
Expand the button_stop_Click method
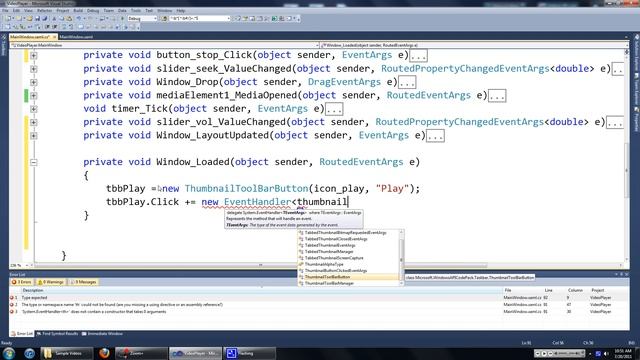(33, 55)
